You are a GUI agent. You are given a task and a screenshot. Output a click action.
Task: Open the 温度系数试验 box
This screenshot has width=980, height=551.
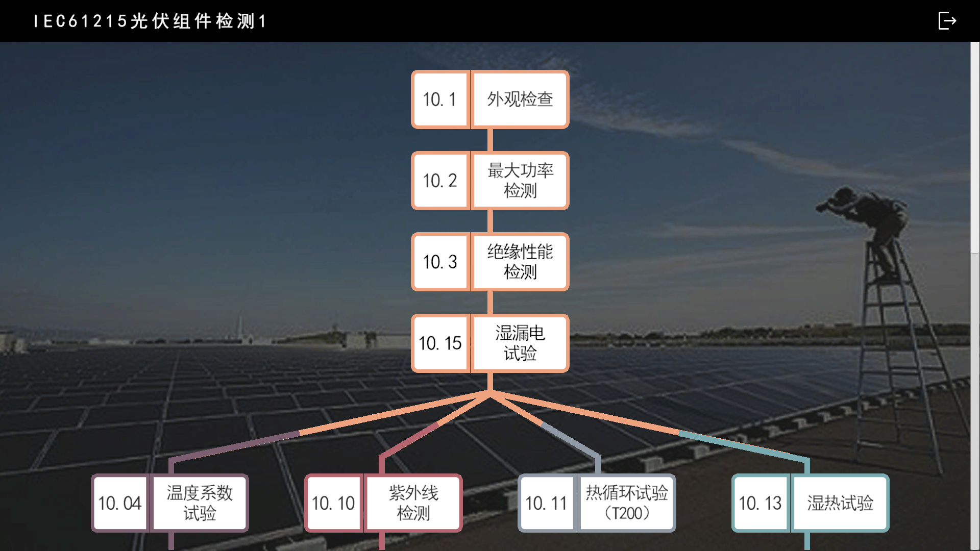200,503
